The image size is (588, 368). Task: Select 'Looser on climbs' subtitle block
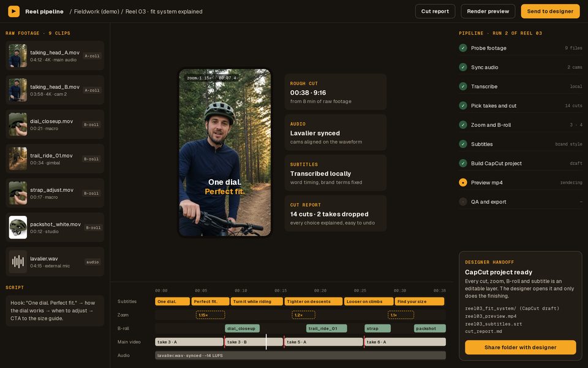pyautogui.click(x=369, y=302)
